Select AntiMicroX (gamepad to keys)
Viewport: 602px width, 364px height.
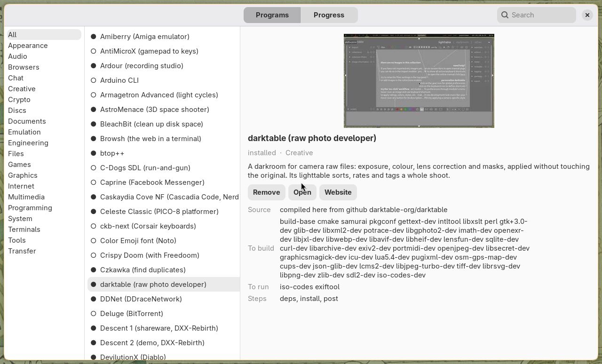(163, 51)
